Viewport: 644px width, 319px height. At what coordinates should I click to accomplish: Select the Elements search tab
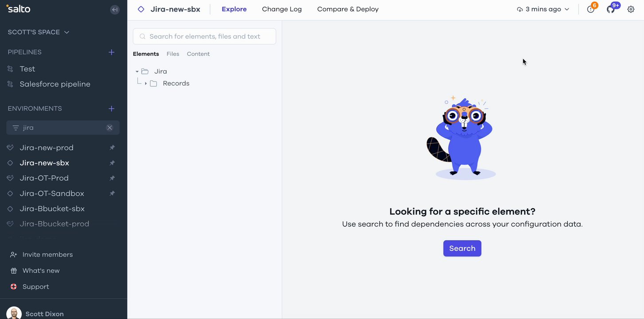146,54
